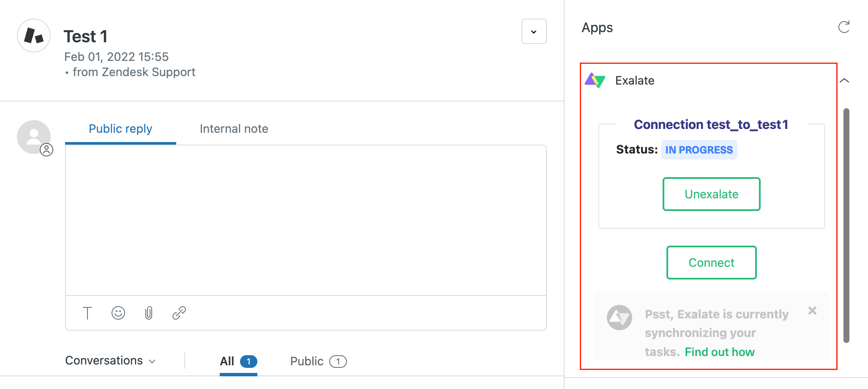This screenshot has width=868, height=389.
Task: Open the Find out how link
Action: point(719,352)
